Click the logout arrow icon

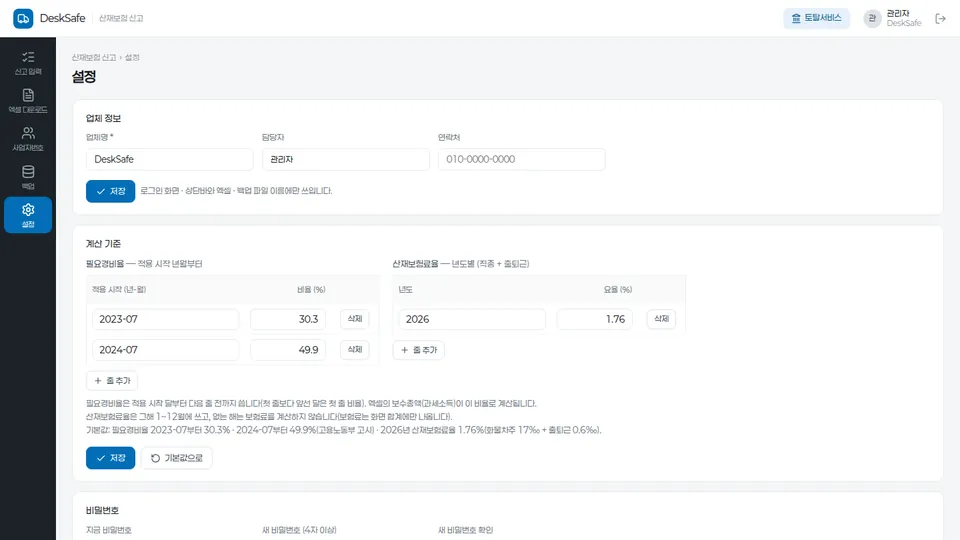pyautogui.click(x=940, y=19)
